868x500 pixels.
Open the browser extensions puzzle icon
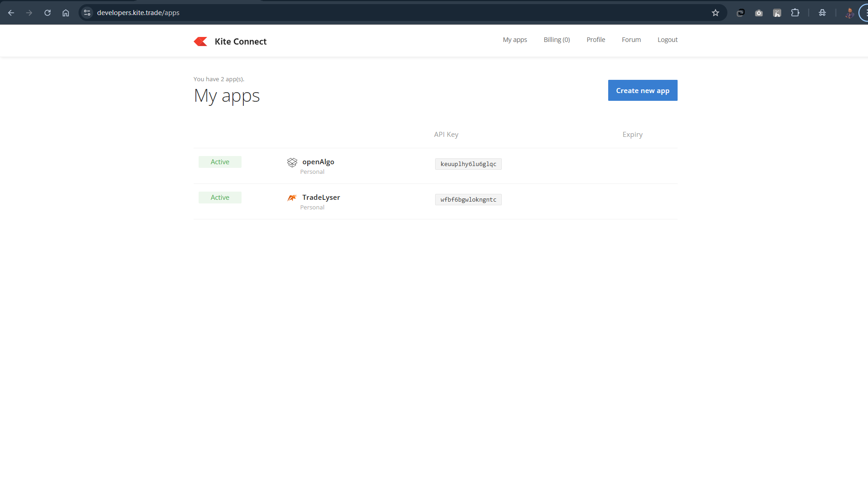(x=795, y=12)
